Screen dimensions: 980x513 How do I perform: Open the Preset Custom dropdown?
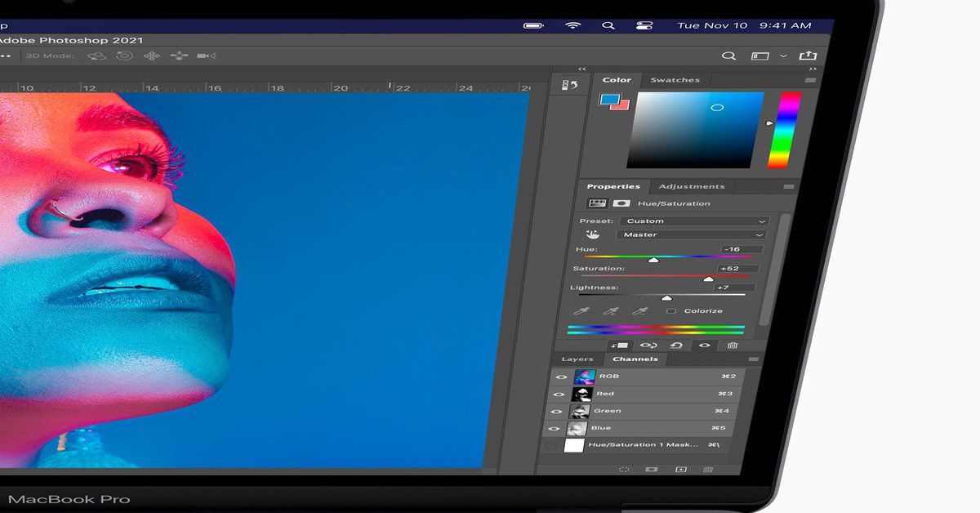[x=694, y=221]
